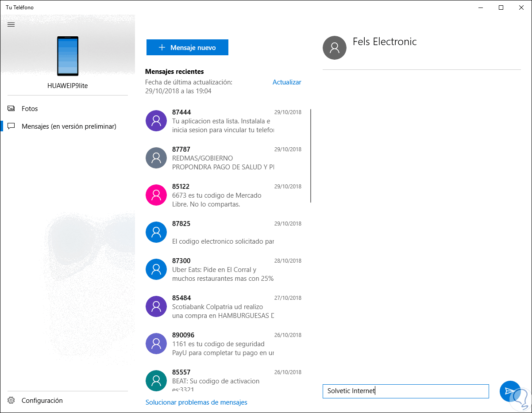The image size is (532, 413).
Task: Click the message list scrollbar
Action: coord(311,156)
